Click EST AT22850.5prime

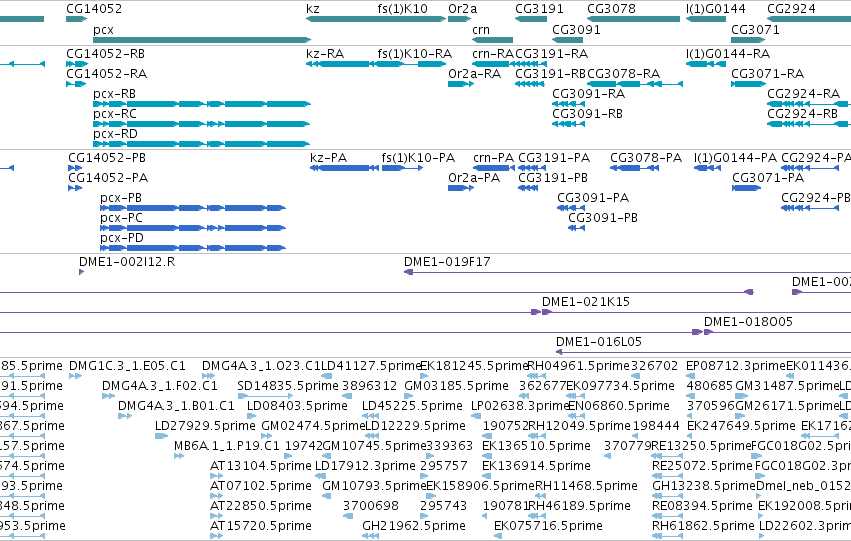pyautogui.click(x=217, y=517)
